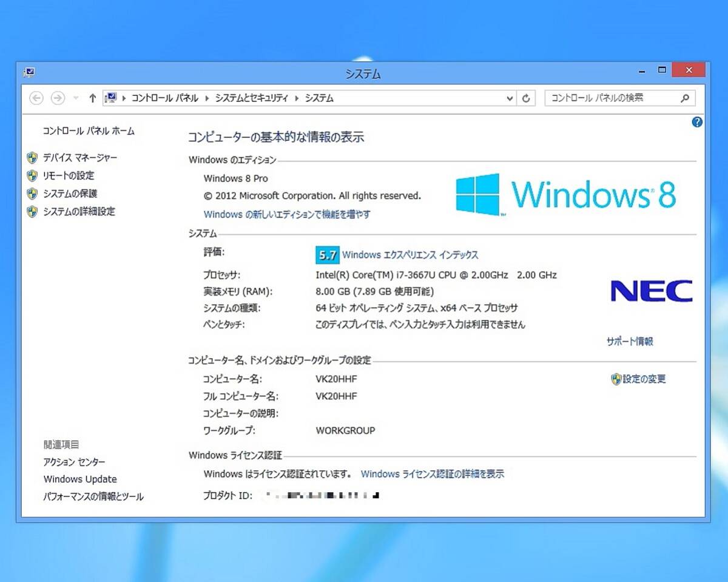
Task: Open システムの保護 link
Action: click(70, 194)
